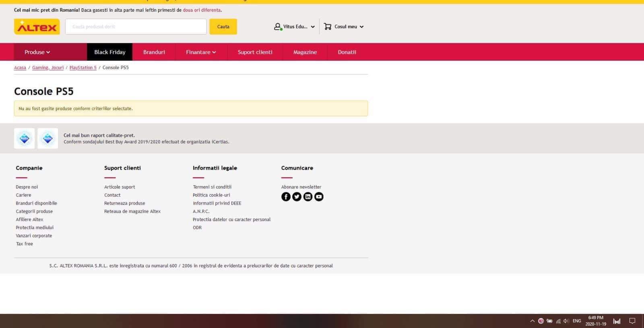The height and width of the screenshot is (328, 644).
Task: Open the LinkedIn social icon
Action: tap(308, 197)
